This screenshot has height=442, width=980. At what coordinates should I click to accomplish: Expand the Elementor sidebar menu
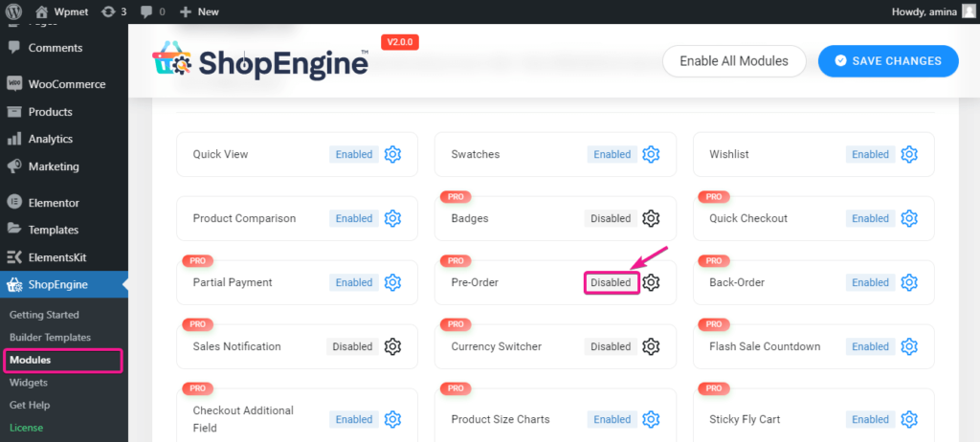point(54,203)
